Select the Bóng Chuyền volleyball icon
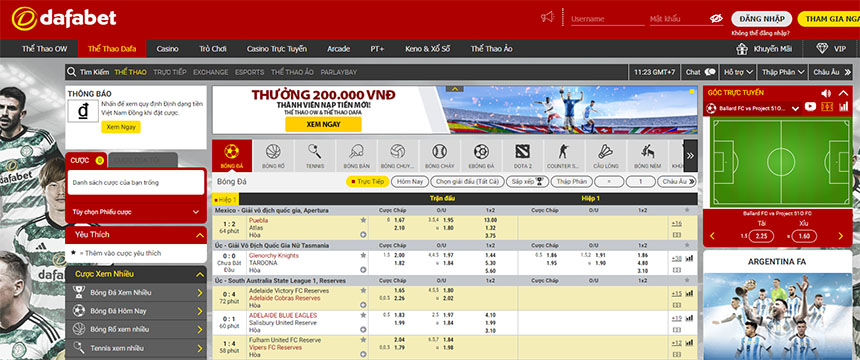The width and height of the screenshot is (860, 360). click(398, 155)
